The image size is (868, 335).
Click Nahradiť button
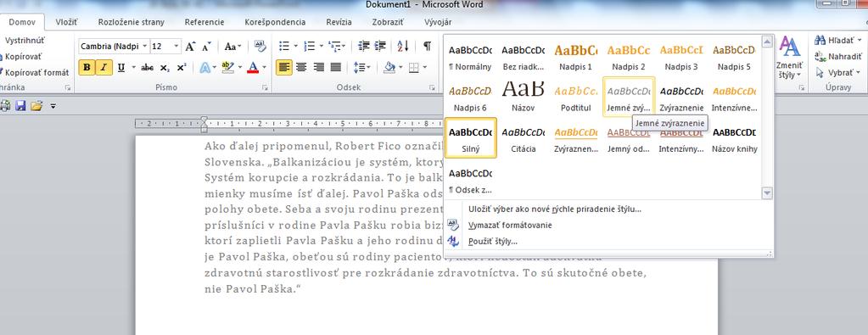(838, 57)
